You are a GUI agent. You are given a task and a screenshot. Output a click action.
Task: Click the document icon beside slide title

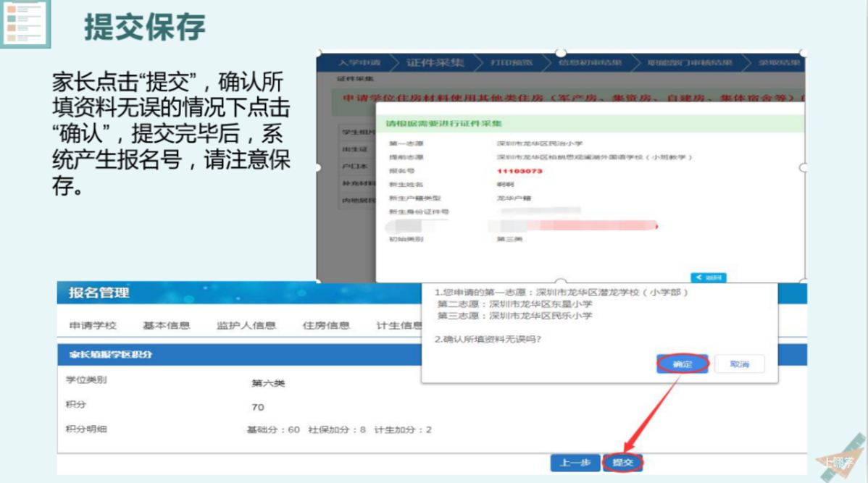pos(25,23)
